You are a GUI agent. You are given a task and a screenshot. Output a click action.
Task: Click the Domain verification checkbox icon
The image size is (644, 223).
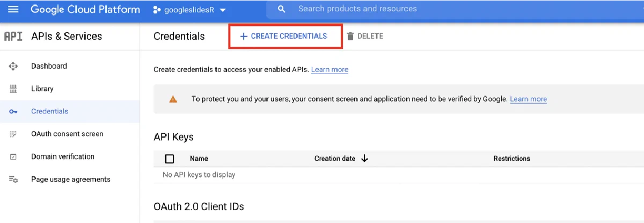(13, 157)
